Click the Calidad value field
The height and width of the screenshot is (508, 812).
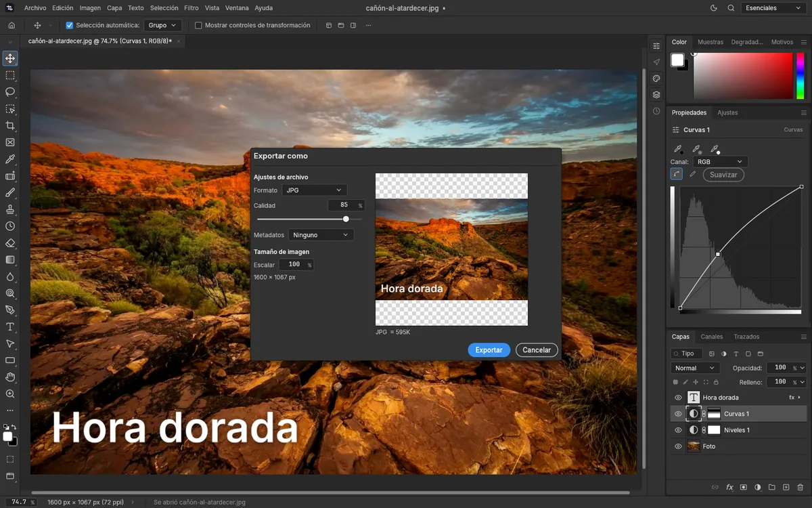pos(346,205)
